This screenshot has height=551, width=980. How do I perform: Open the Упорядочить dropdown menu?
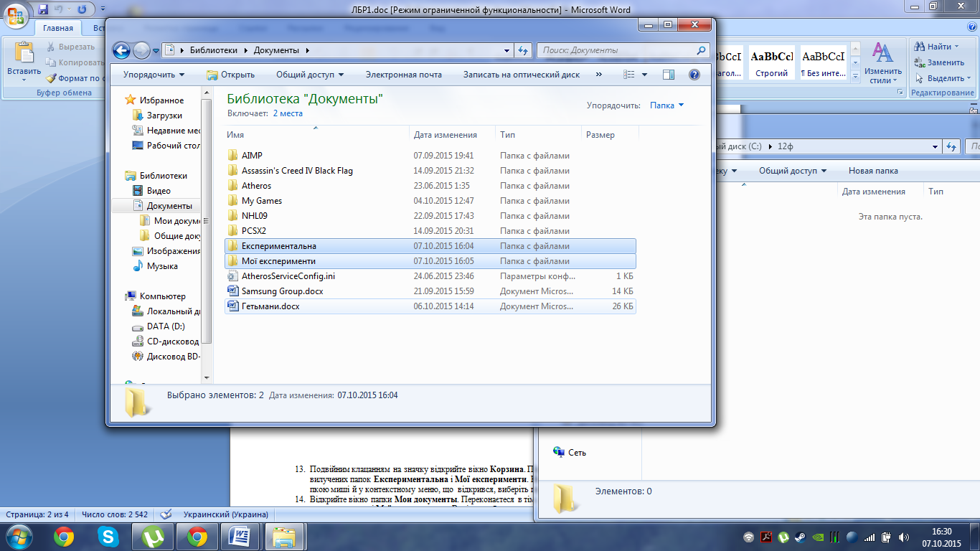154,75
